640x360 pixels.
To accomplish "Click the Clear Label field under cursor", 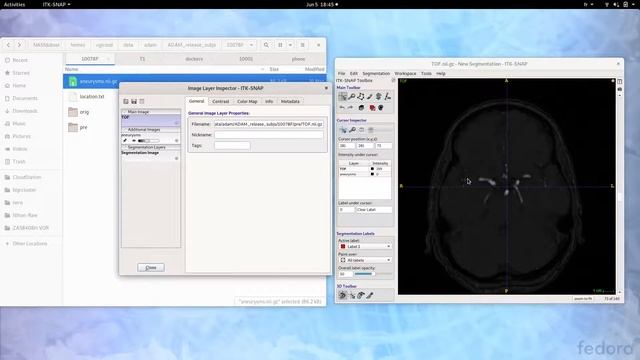I will 374,210.
